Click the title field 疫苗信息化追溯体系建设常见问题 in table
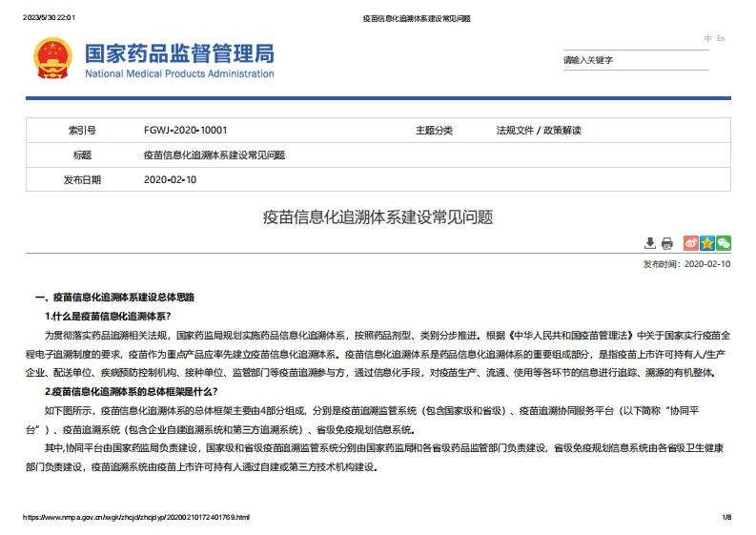 [x=214, y=154]
